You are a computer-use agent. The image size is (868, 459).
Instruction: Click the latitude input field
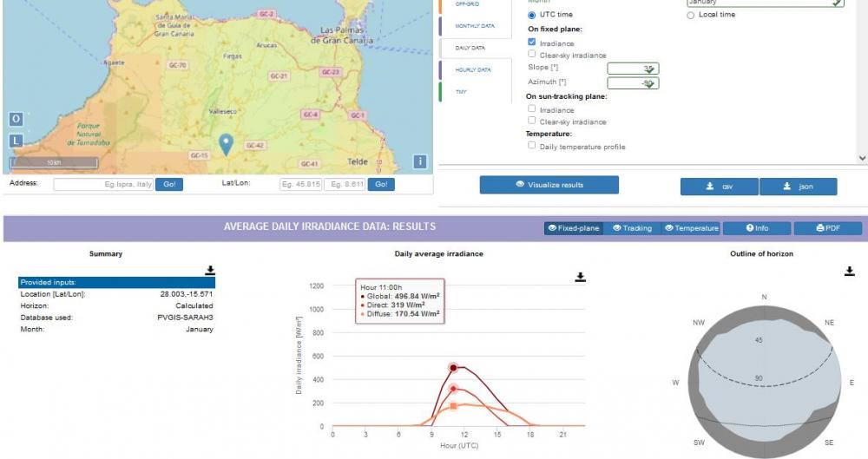(x=300, y=184)
